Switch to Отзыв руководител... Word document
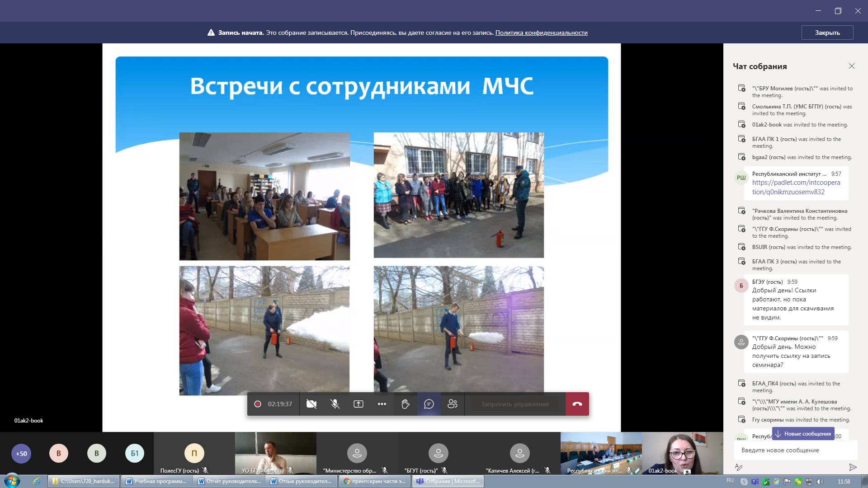The height and width of the screenshot is (488, 868). [x=302, y=481]
